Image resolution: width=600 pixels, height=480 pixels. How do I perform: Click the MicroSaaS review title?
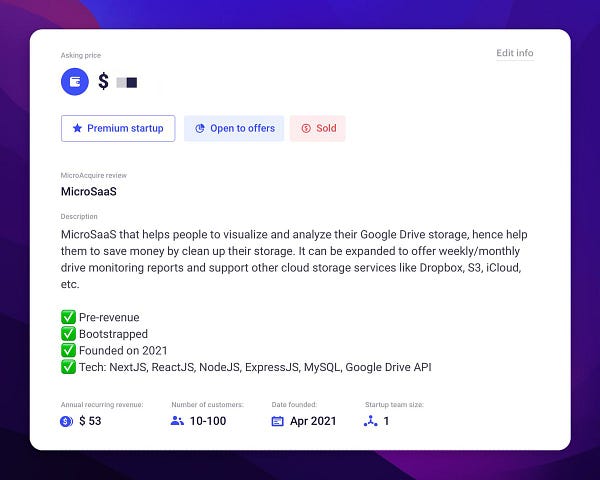tap(89, 191)
